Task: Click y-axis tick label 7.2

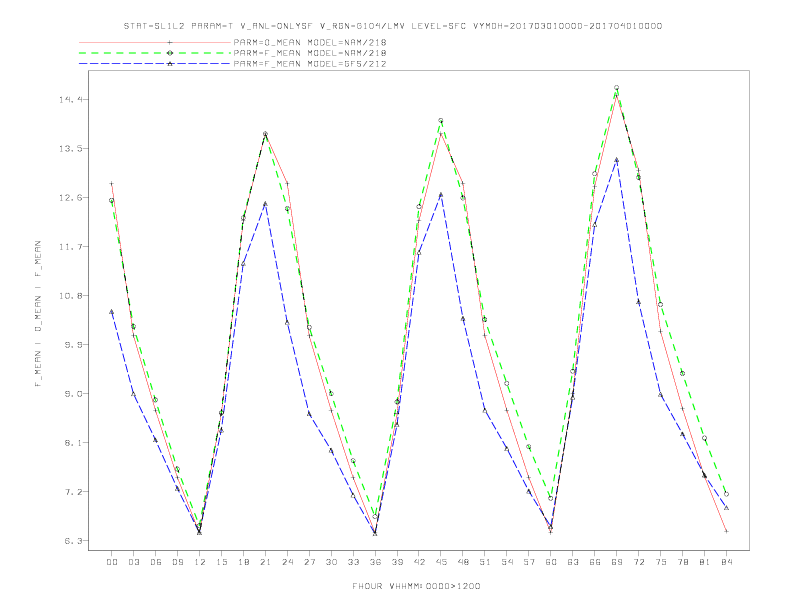Action: [x=73, y=491]
